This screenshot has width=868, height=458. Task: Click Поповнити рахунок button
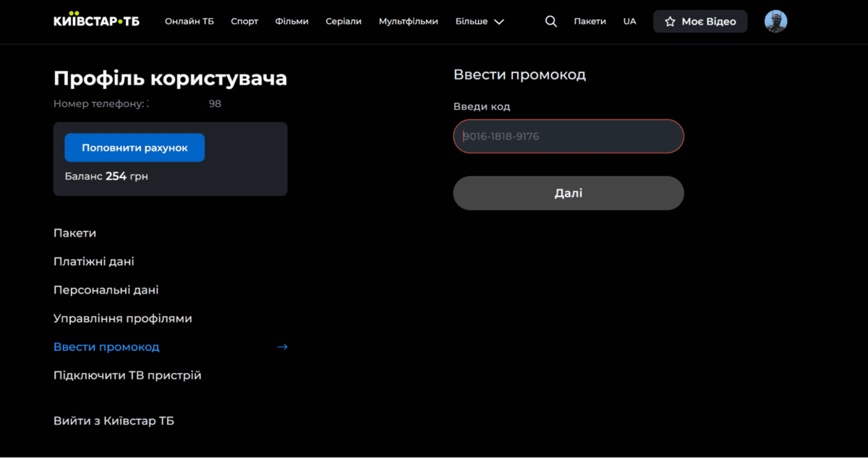pyautogui.click(x=135, y=148)
